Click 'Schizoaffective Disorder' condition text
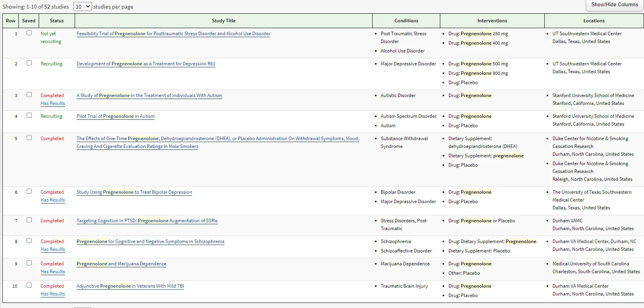644x308 pixels. tap(406, 251)
